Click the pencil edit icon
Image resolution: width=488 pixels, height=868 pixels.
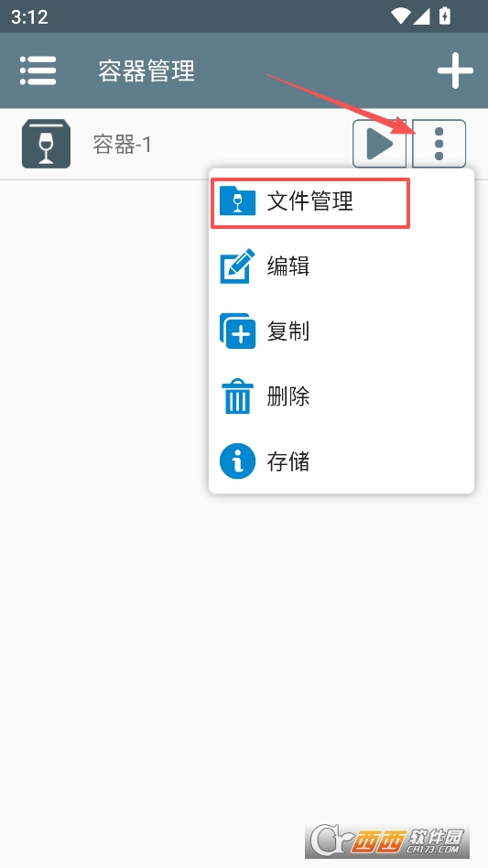click(238, 266)
